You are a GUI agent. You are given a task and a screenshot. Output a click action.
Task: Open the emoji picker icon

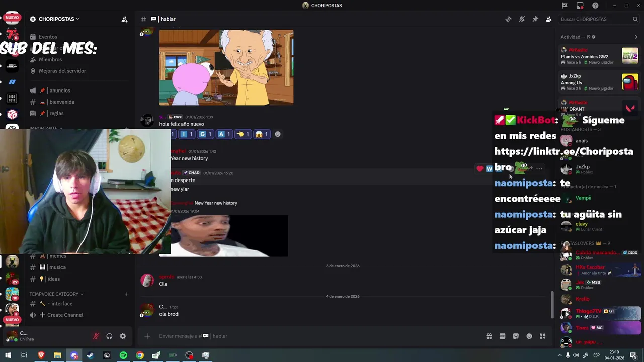click(x=529, y=336)
